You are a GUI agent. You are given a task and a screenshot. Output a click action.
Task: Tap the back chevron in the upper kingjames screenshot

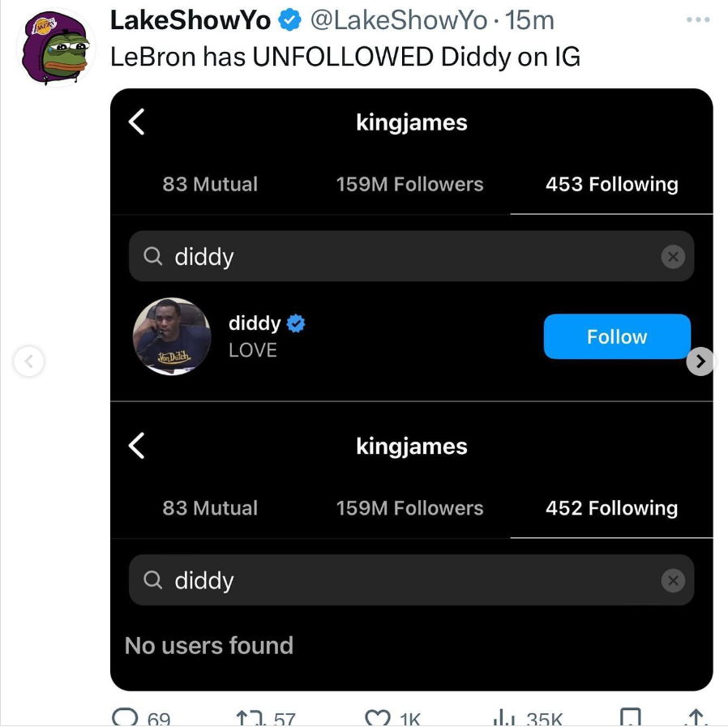click(137, 122)
